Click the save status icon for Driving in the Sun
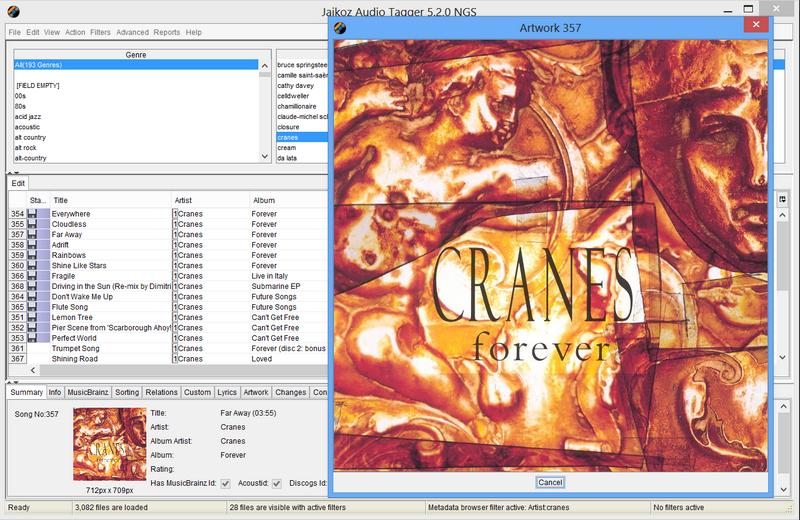 [32, 286]
